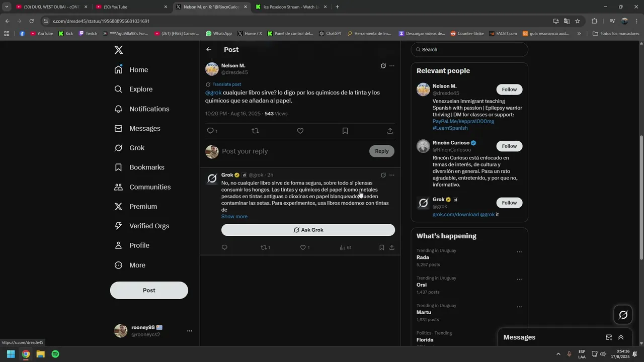Expand the More menu in the sidebar

coord(130,265)
